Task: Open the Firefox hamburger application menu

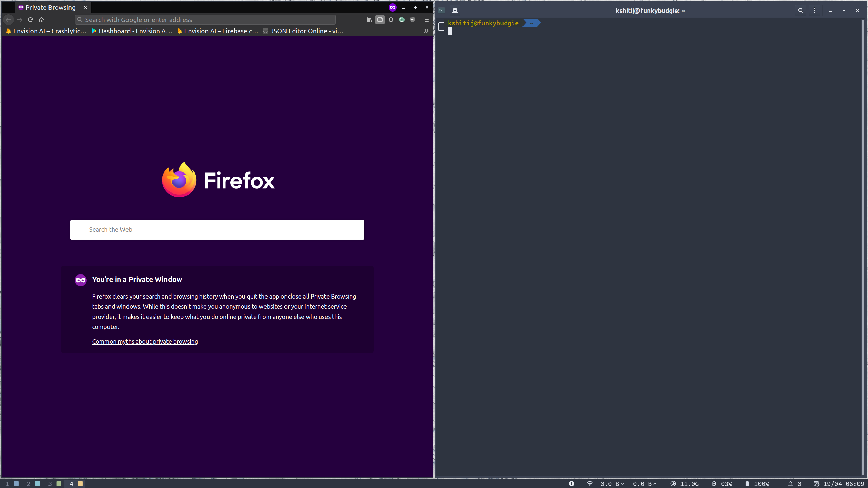Action: pos(427,20)
